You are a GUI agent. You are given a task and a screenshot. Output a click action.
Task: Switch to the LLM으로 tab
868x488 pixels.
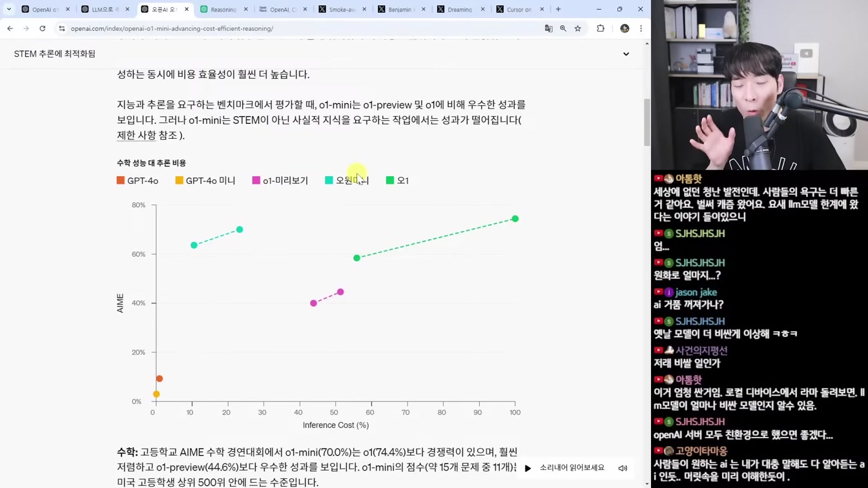[x=105, y=10]
